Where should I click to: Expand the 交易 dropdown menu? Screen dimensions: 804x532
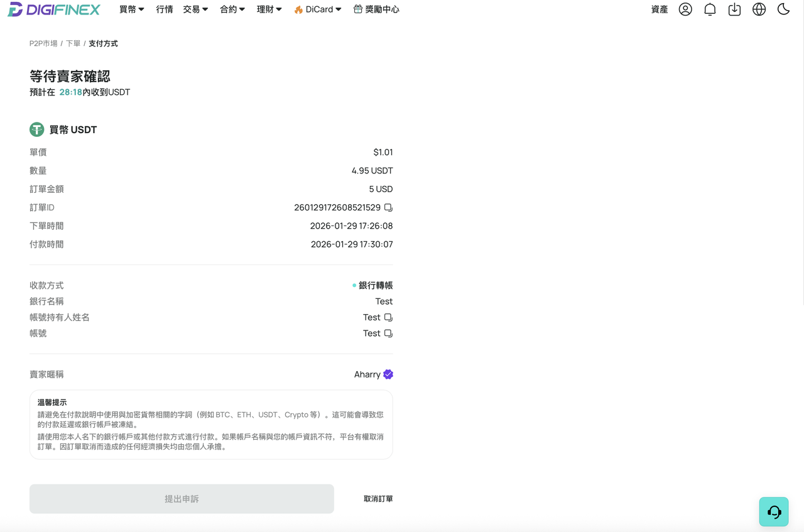click(x=195, y=9)
